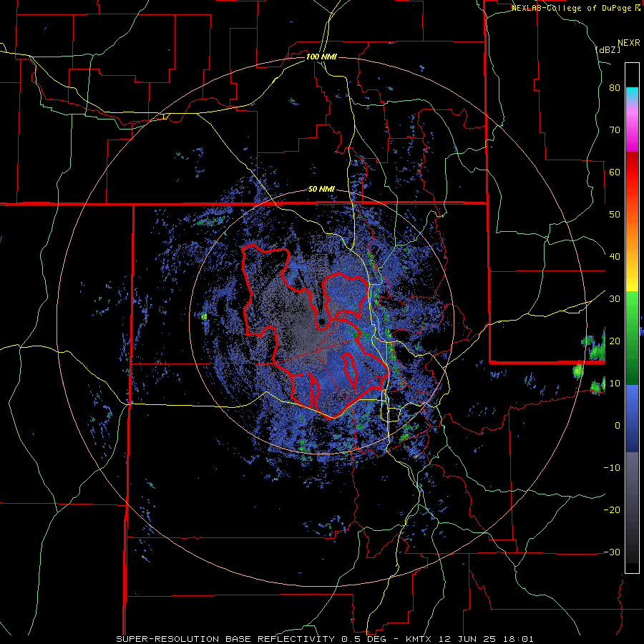
Task: Click the 80 value on dBZ scale
Action: 615,88
